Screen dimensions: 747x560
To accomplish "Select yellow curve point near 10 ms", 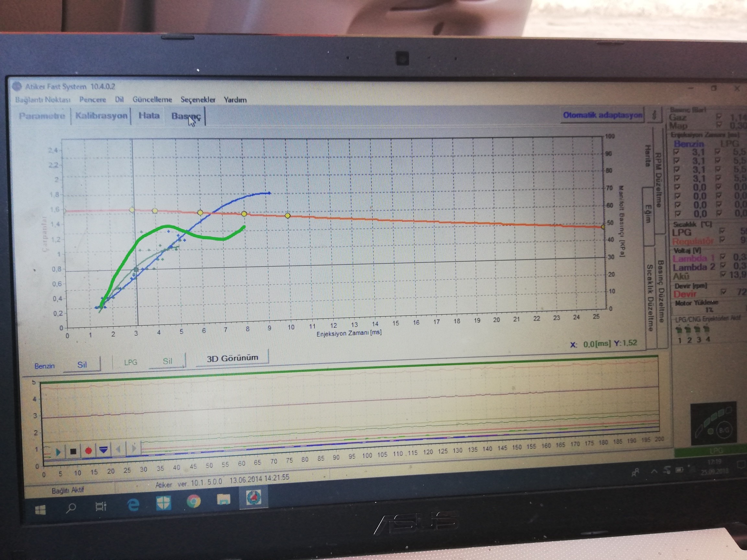I will 288,216.
